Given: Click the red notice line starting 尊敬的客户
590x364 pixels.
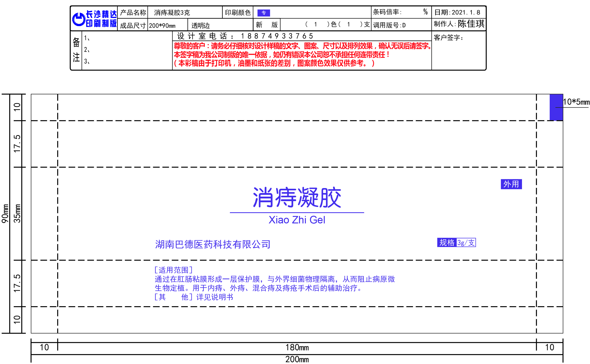Looking at the screenshot, I should click(x=303, y=46).
